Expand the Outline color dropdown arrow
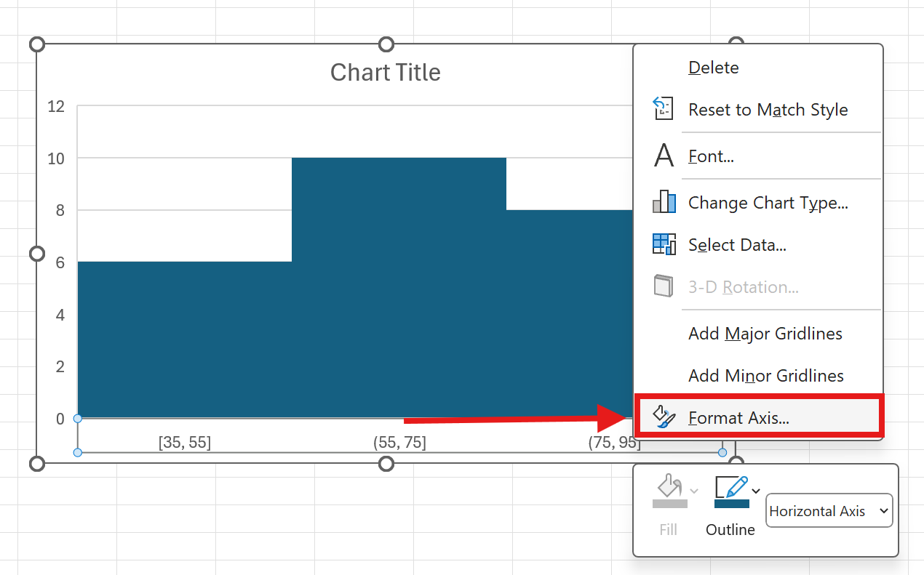Image resolution: width=924 pixels, height=575 pixels. pyautogui.click(x=757, y=491)
